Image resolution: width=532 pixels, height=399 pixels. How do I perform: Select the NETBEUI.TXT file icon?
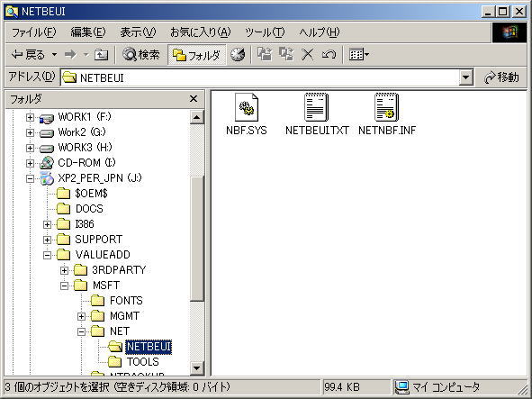click(316, 107)
